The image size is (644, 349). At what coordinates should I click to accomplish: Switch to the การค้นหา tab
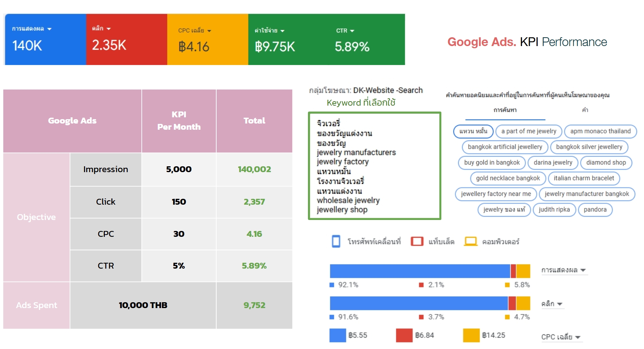tap(505, 110)
